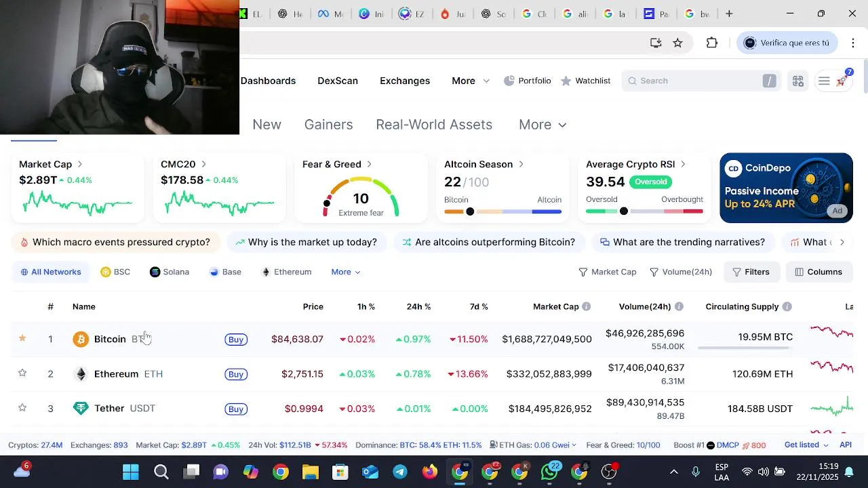Open the hamburger menu with rocket badge
The image size is (868, 488).
coord(833,81)
